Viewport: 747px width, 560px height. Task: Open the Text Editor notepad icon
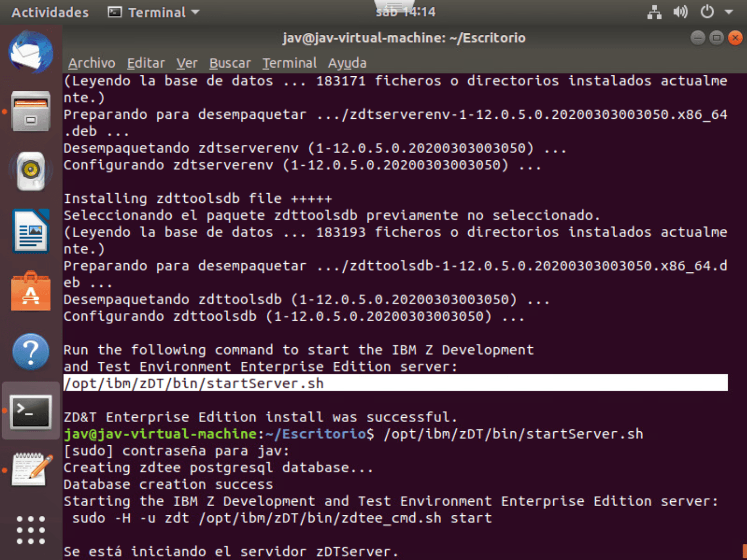tap(31, 470)
